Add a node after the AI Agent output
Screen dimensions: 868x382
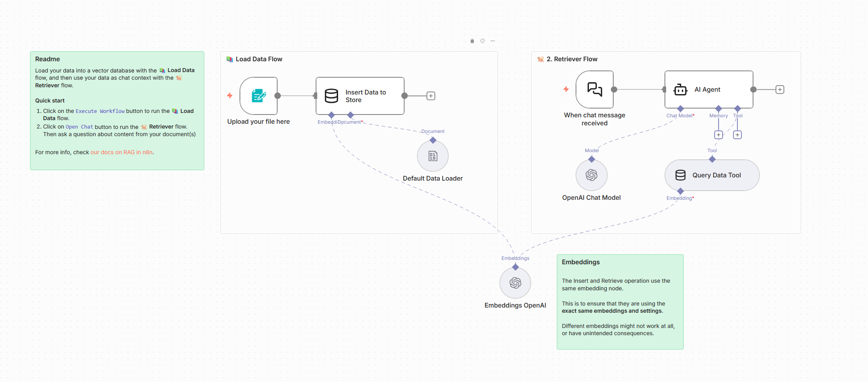[779, 90]
